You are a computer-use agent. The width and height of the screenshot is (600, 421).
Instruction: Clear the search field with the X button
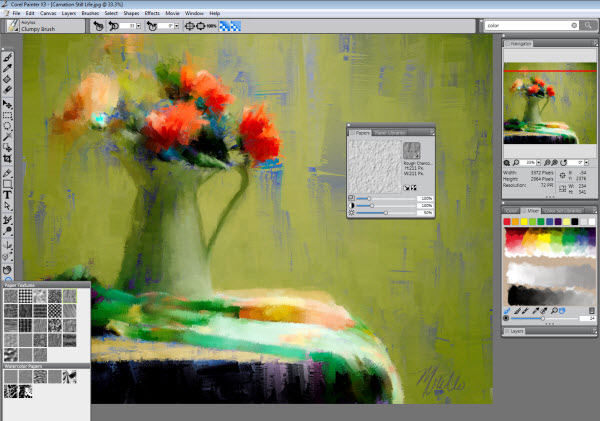(574, 25)
